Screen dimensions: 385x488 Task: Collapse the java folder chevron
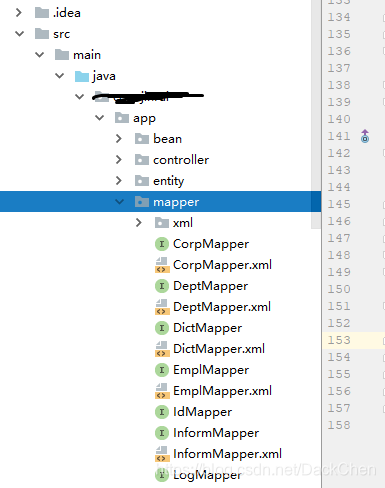click(60, 76)
